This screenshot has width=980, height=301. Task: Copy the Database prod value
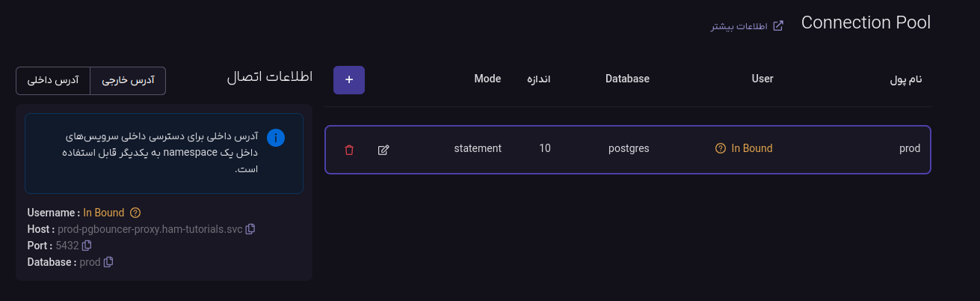108,262
